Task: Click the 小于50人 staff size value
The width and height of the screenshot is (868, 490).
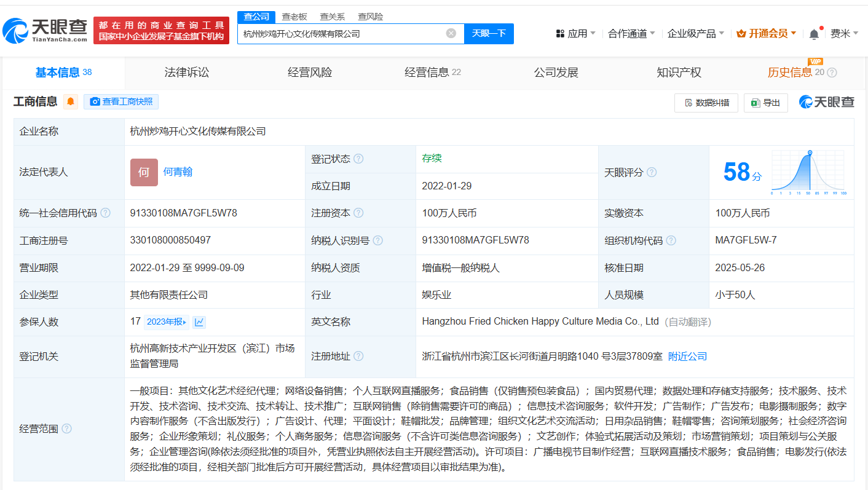Action: pos(735,294)
